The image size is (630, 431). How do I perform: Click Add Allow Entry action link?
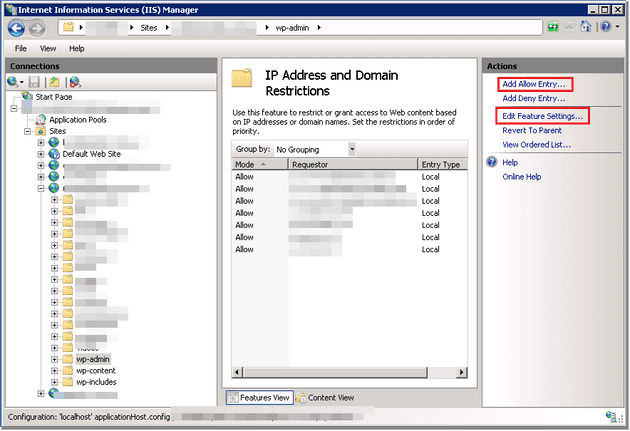click(533, 84)
